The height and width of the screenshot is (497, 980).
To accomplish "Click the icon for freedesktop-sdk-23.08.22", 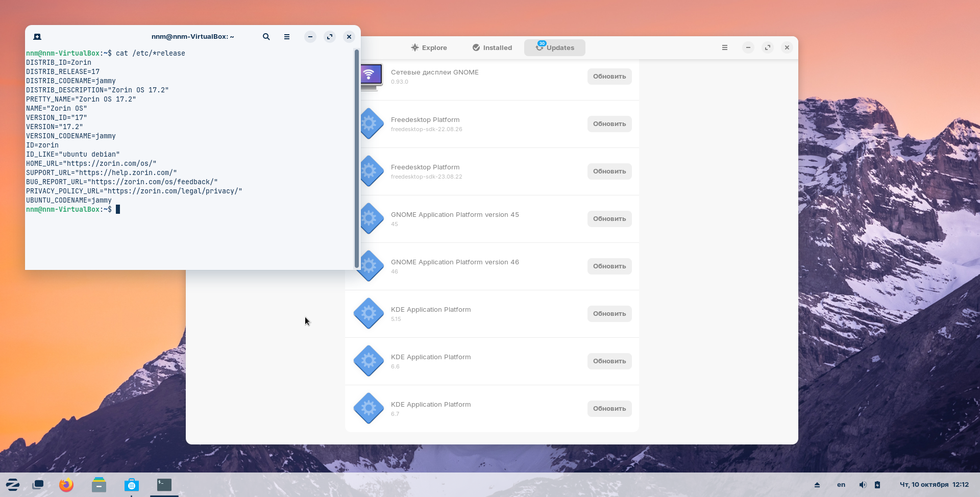I will pyautogui.click(x=372, y=171).
